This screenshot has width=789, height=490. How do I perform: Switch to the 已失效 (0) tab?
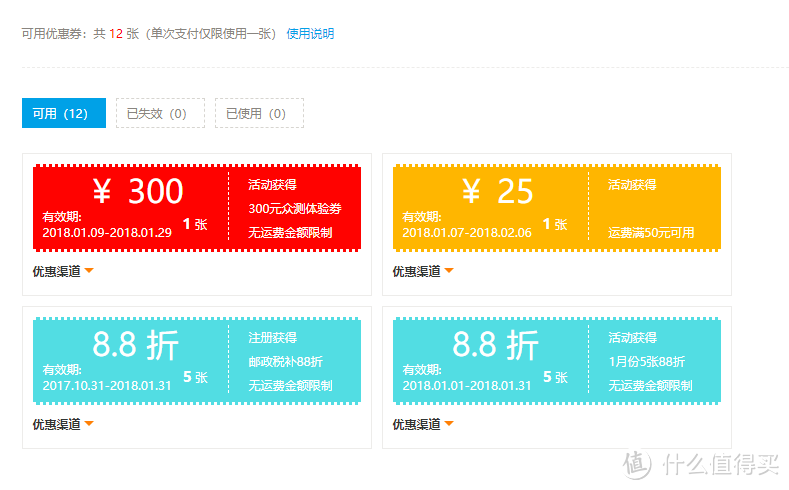click(161, 113)
